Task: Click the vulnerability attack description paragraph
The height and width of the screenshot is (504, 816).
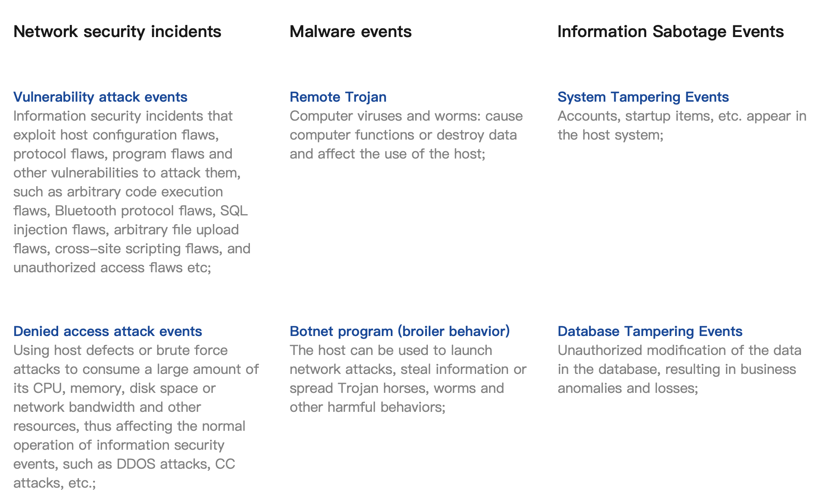Action: coord(132,192)
